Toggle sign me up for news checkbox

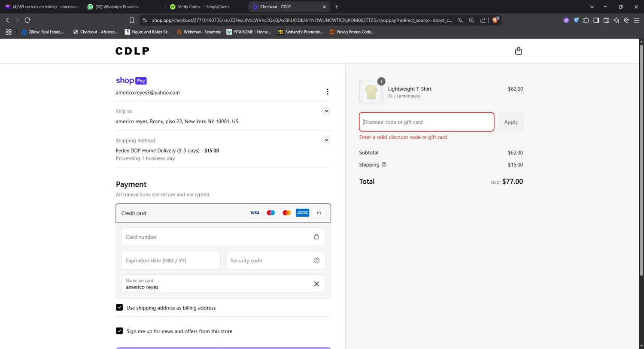pyautogui.click(x=119, y=331)
